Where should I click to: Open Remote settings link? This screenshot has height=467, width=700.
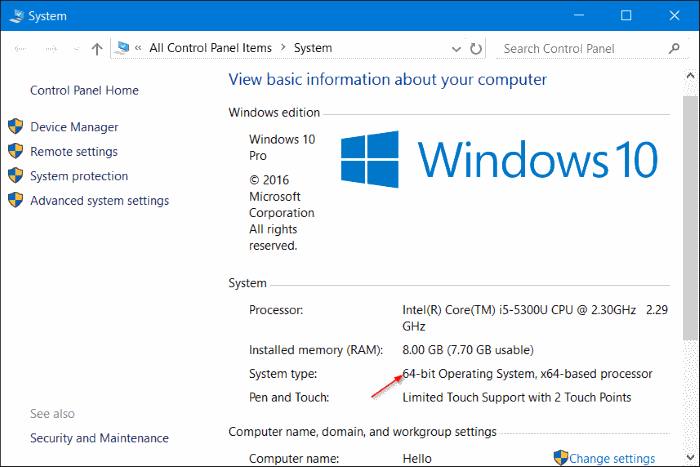click(x=74, y=152)
